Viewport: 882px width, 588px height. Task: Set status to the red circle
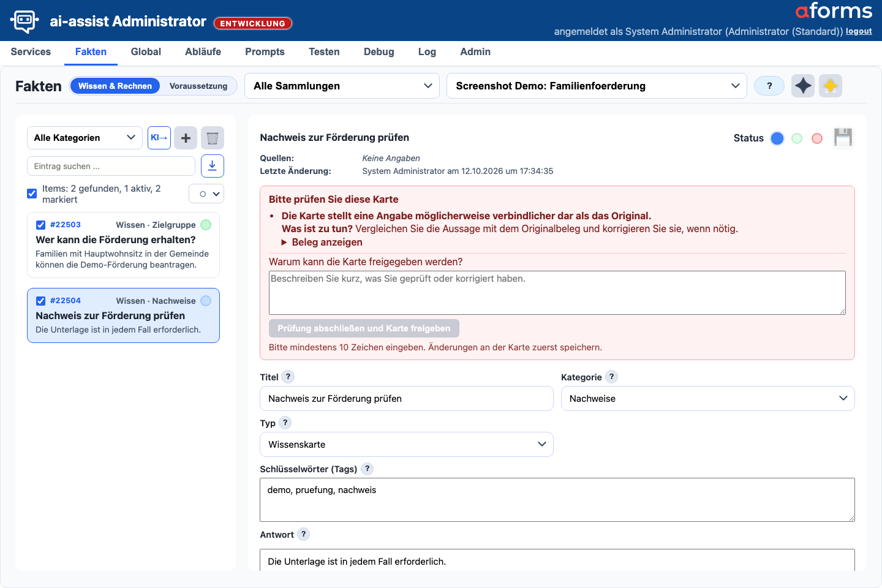(x=816, y=138)
